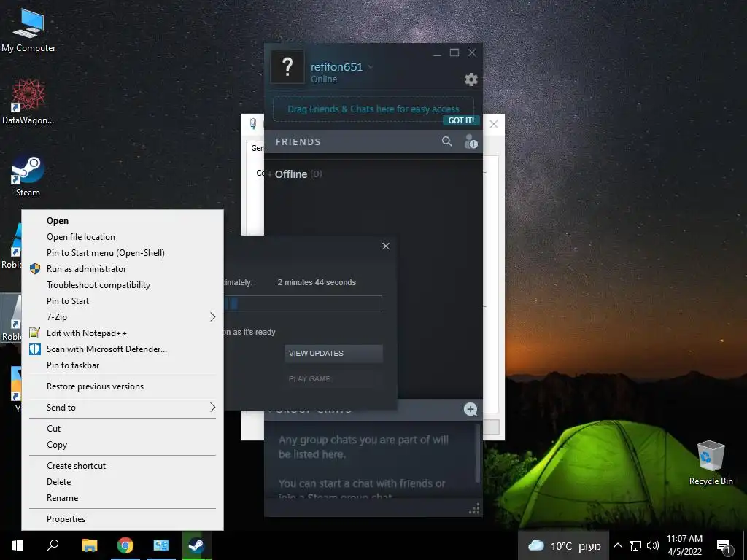Open File Explorer from the taskbar
Image resolution: width=747 pixels, height=560 pixels.
click(x=89, y=545)
